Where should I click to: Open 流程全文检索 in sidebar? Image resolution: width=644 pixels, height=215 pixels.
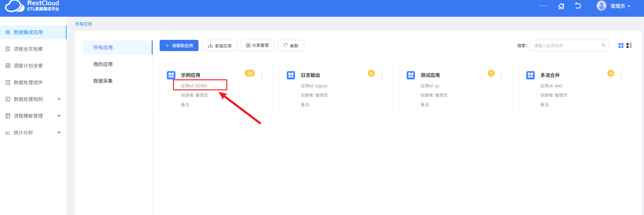coord(33,49)
